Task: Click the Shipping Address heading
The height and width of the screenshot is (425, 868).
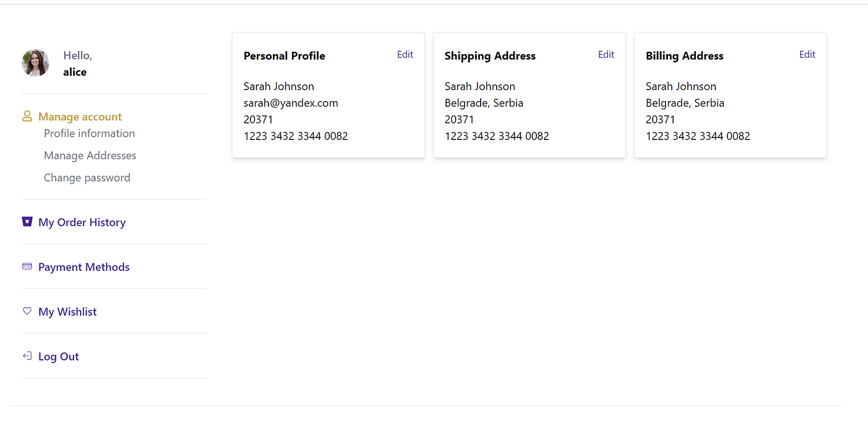Action: coord(490,56)
